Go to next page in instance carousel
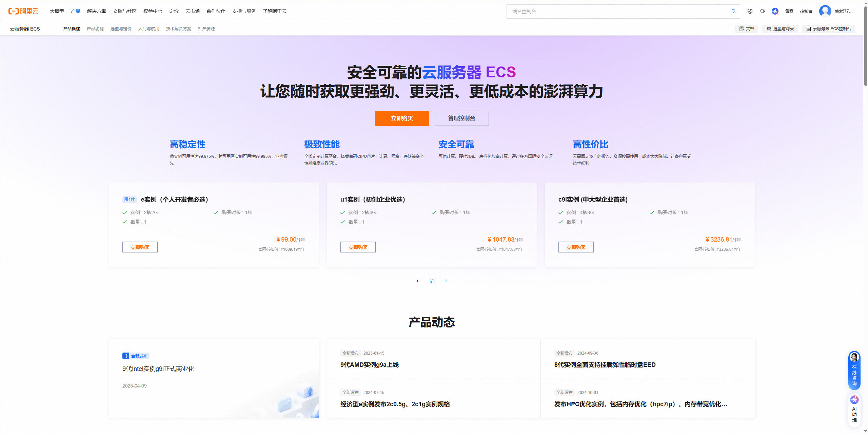The width and height of the screenshot is (868, 434). 446,281
